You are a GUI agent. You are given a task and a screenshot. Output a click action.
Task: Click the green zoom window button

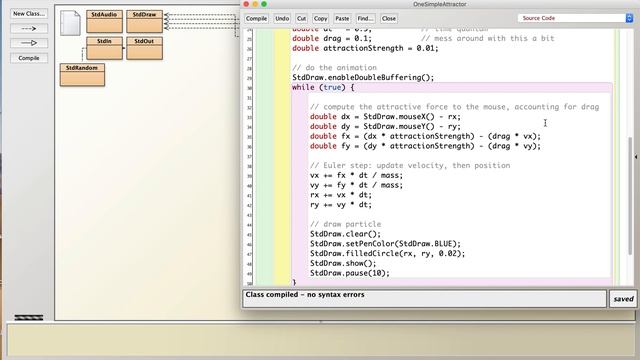[264, 4]
